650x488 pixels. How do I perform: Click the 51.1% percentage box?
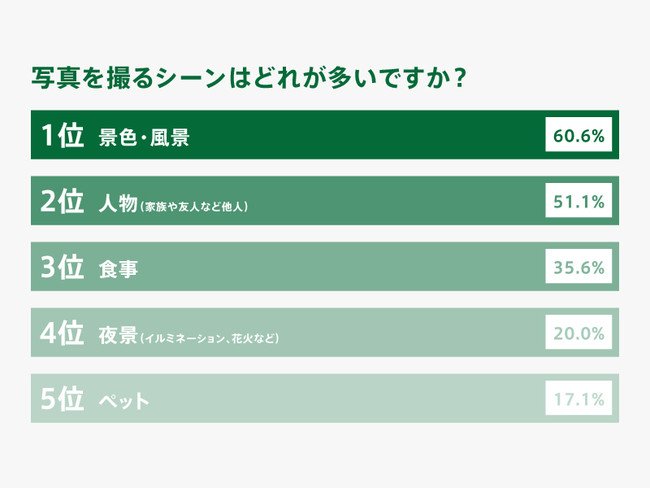(x=578, y=201)
